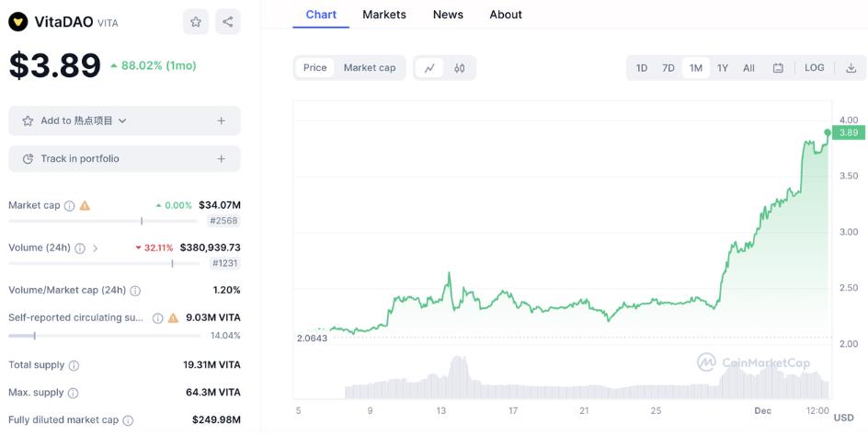Expand the Volume (24h) chevron arrow

(95, 248)
